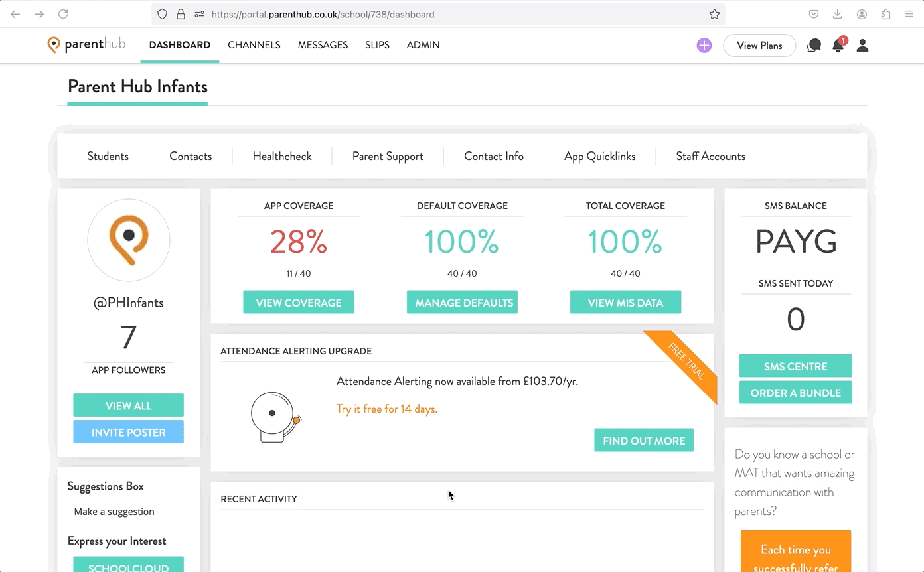
Task: Open the Staff Accounts tab
Action: click(710, 156)
